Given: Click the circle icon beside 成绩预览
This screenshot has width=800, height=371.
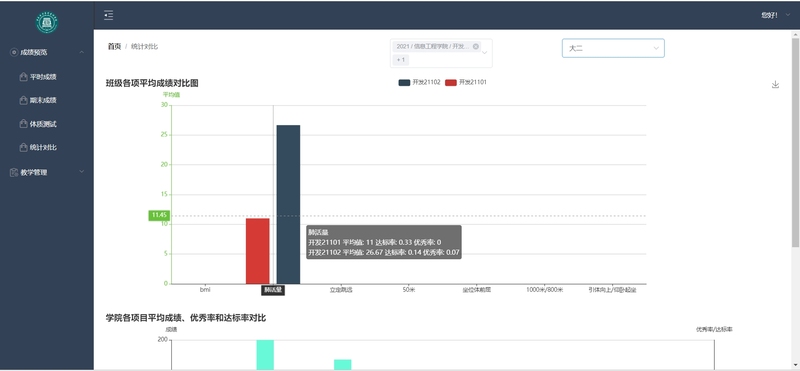Looking at the screenshot, I should point(14,52).
